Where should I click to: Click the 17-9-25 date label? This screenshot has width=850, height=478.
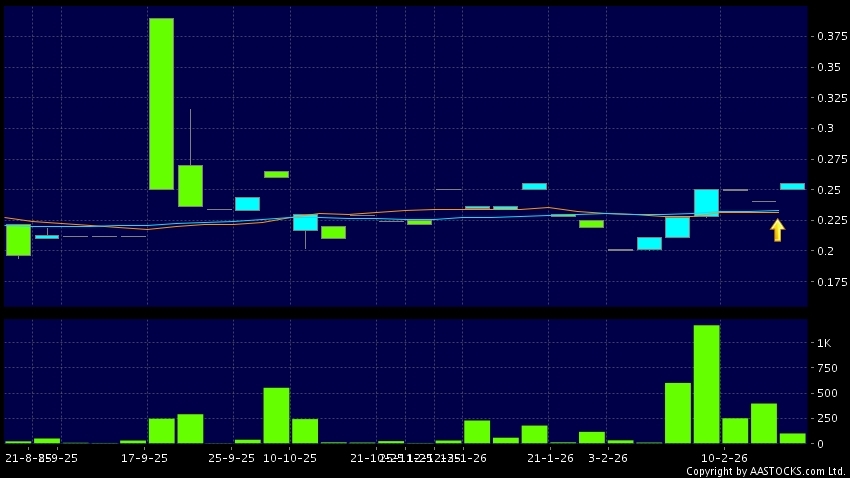143,458
